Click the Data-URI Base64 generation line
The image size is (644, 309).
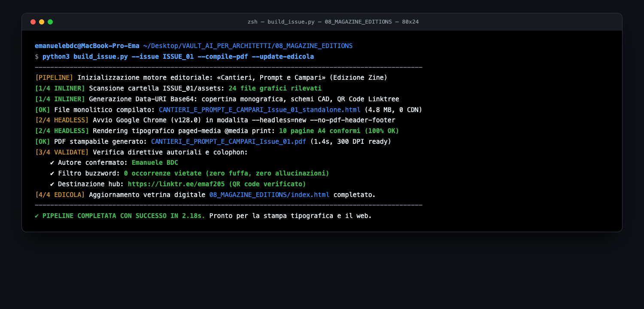coord(217,99)
